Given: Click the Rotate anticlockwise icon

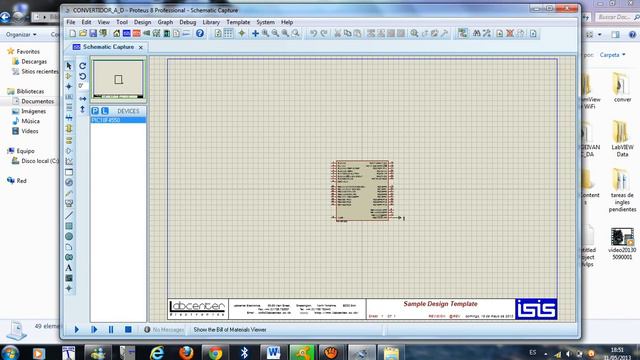Looking at the screenshot, I should [82, 76].
